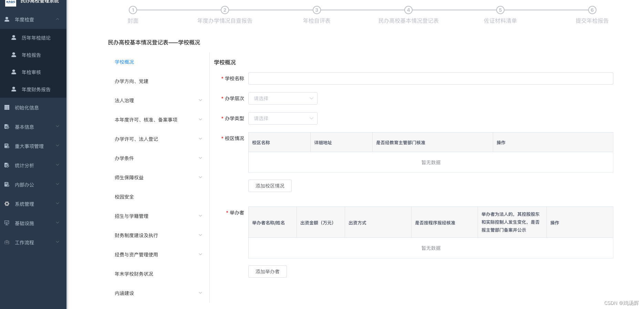Click the icon beside 统计分析
Screen dimensions: 644x309
point(7,166)
